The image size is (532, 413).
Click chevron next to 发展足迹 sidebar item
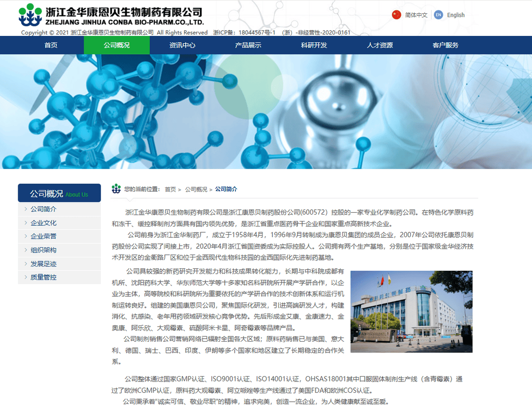click(x=26, y=263)
